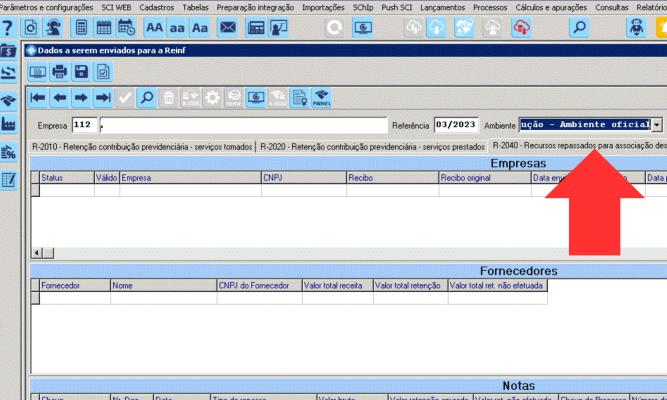This screenshot has height=400, width=667.
Task: Click the record search magnifier icon
Action: [147, 98]
